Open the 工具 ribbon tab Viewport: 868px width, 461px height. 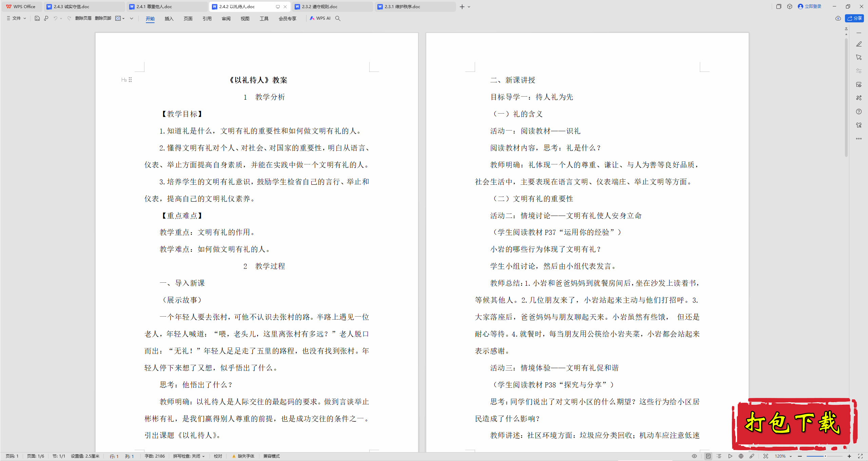pyautogui.click(x=264, y=19)
